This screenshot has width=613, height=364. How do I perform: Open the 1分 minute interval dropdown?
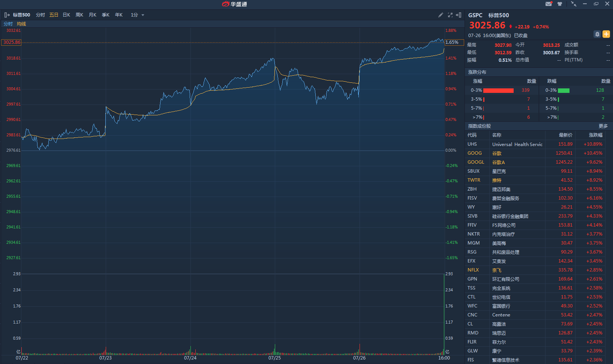(137, 15)
